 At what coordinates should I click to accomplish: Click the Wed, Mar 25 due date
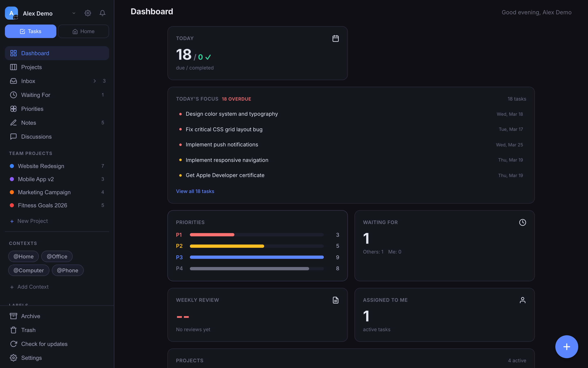click(x=510, y=145)
